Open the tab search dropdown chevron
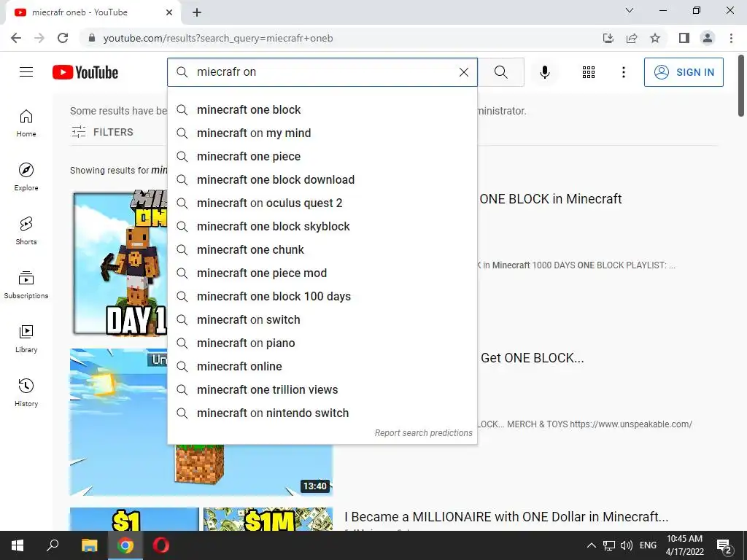Image resolution: width=747 pixels, height=560 pixels. (x=630, y=10)
